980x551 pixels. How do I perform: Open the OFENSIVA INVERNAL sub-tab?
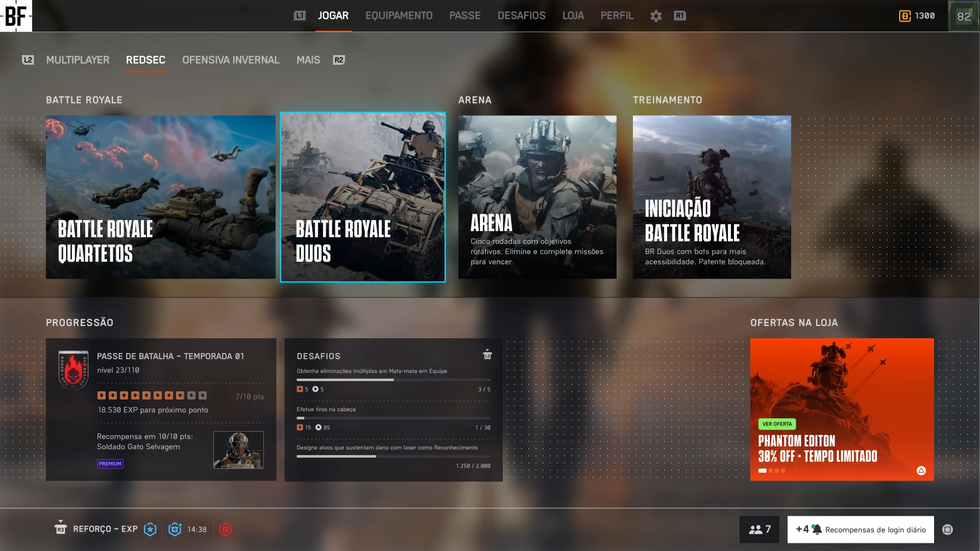(231, 60)
